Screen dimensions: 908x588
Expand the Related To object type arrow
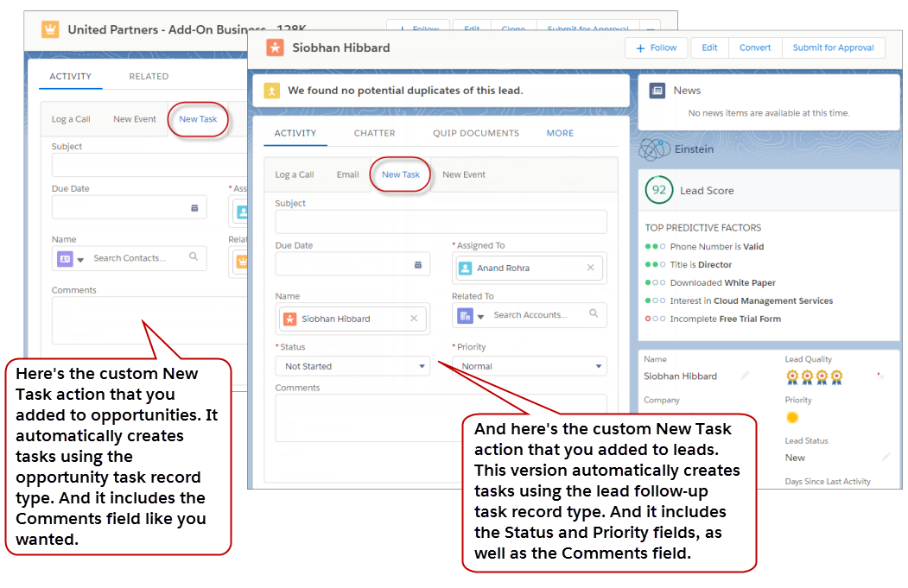(480, 317)
